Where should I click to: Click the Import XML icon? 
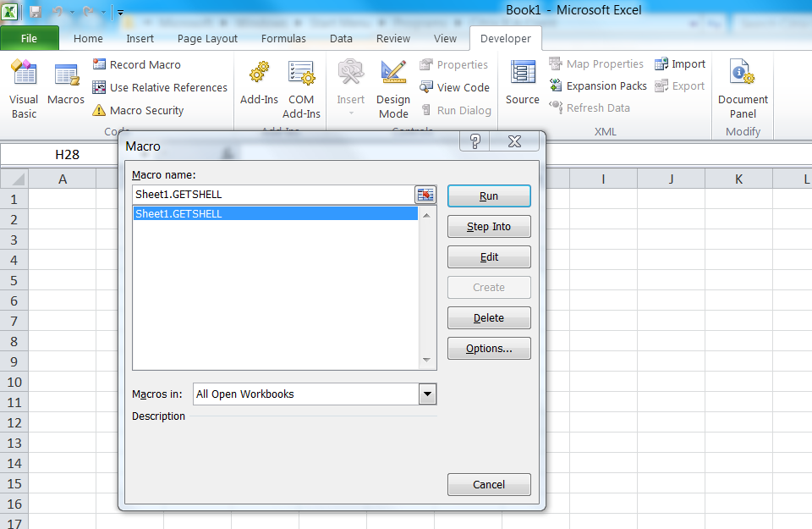click(680, 63)
